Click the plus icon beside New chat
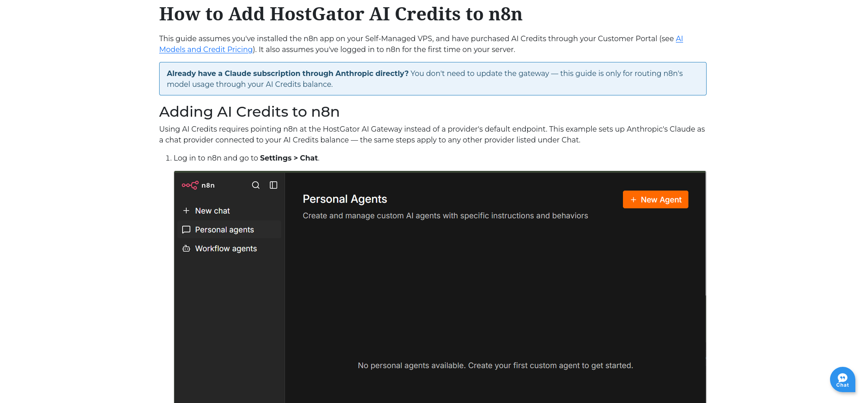The image size is (868, 403). (186, 211)
